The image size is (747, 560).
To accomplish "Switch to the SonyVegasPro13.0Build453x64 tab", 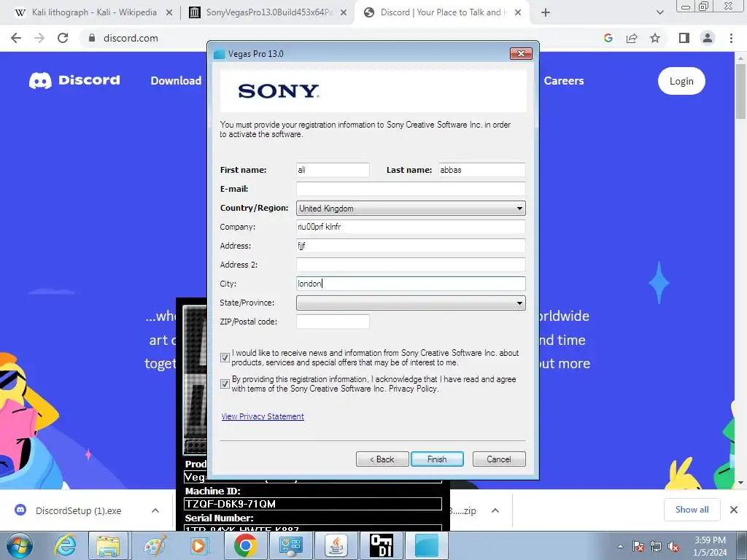I will tap(268, 13).
